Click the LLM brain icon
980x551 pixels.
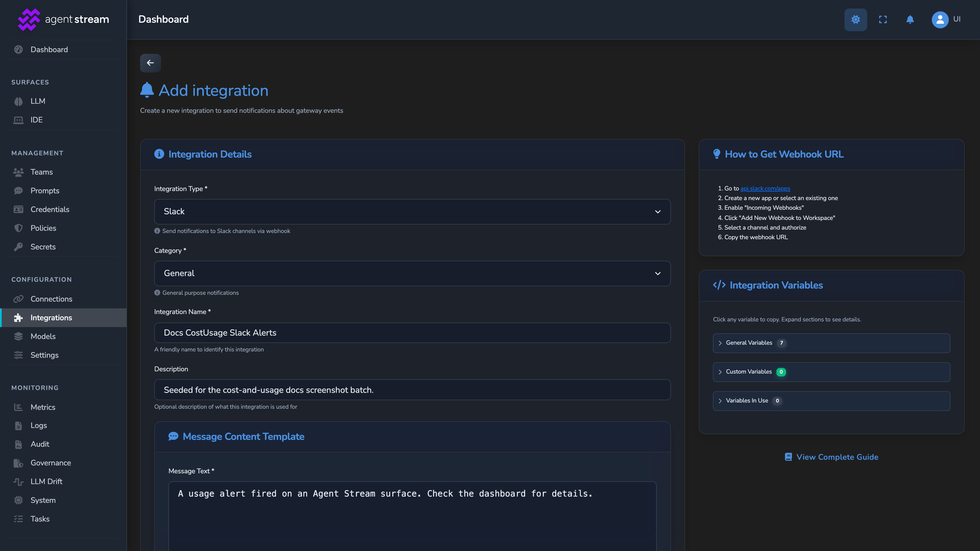[x=18, y=101]
